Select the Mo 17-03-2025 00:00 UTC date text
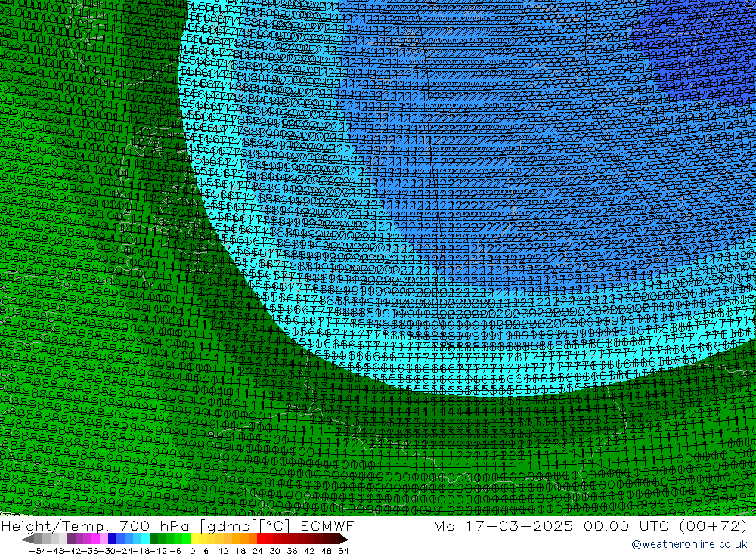The height and width of the screenshot is (554, 756). click(553, 525)
